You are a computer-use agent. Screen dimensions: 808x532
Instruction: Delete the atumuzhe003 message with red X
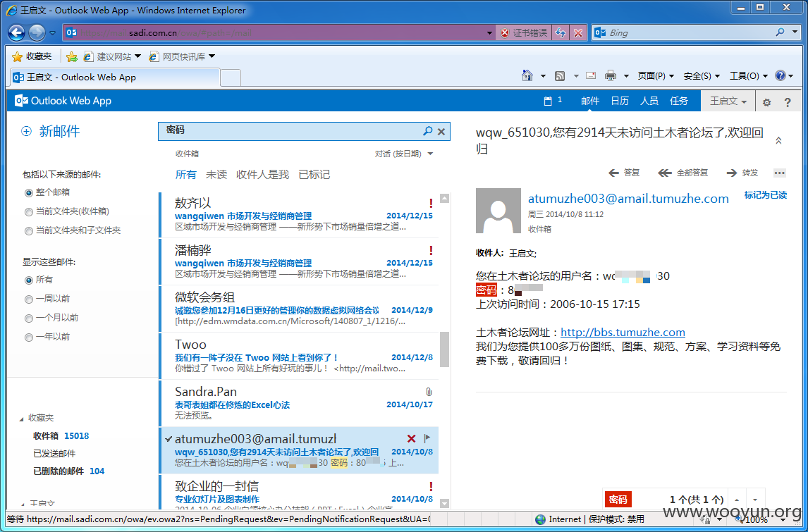(x=411, y=439)
